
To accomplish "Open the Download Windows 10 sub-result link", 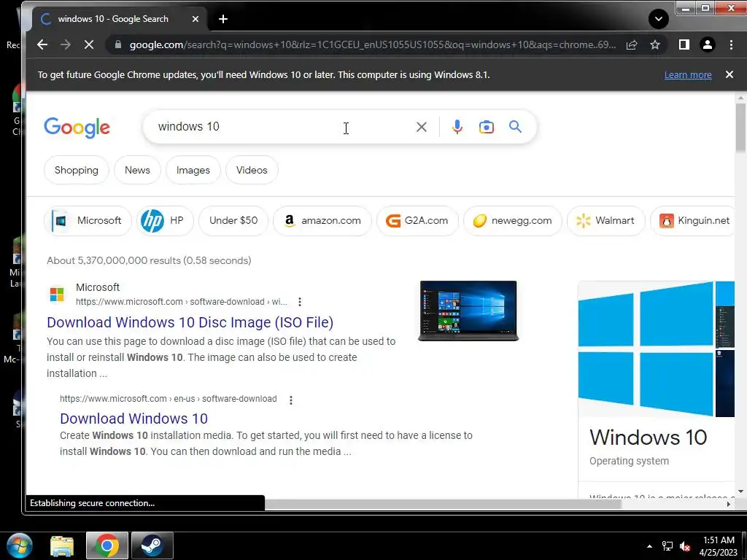I will click(x=134, y=419).
